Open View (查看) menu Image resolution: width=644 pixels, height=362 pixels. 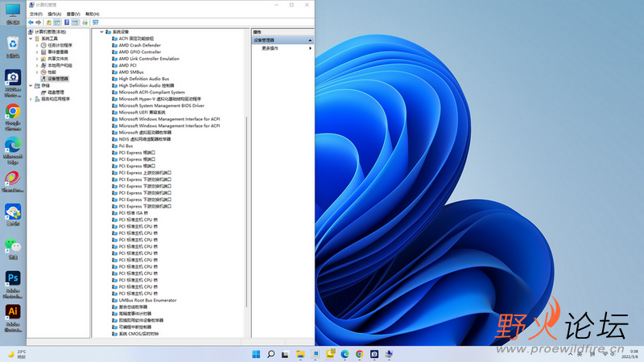[73, 14]
